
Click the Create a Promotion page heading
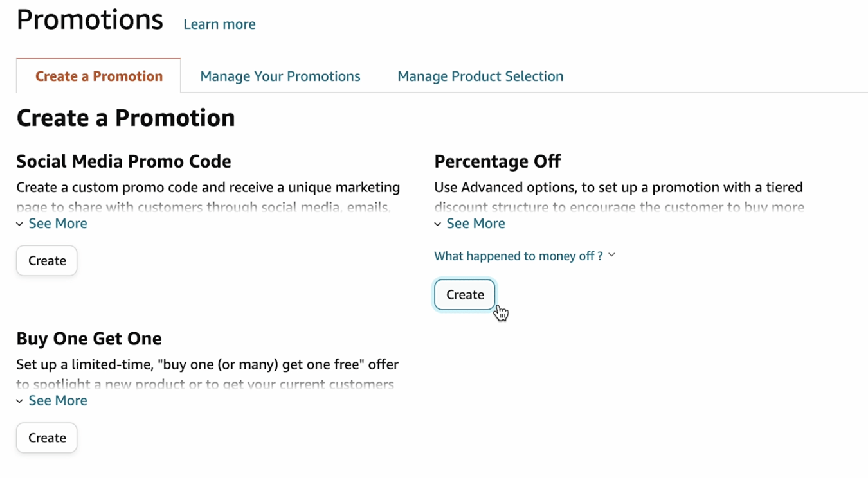[125, 118]
